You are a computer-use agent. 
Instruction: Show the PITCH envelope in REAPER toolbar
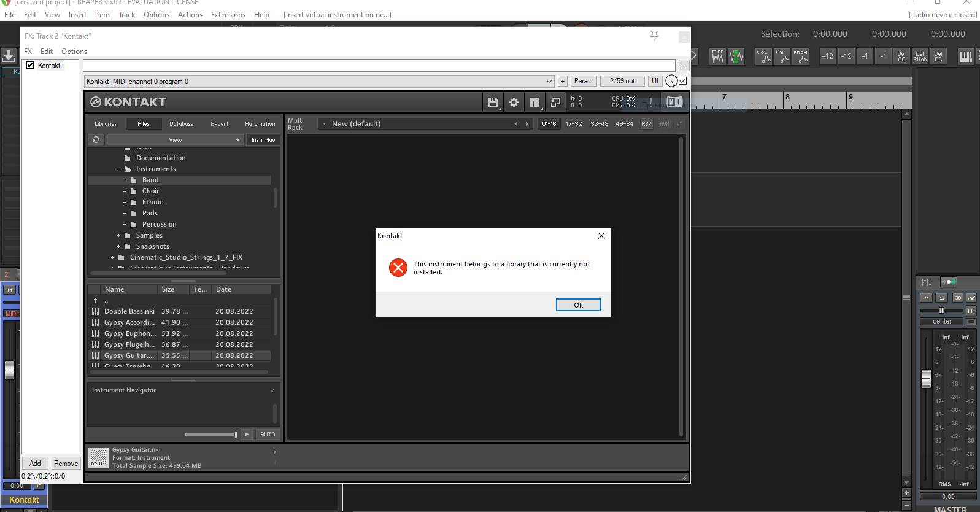800,56
